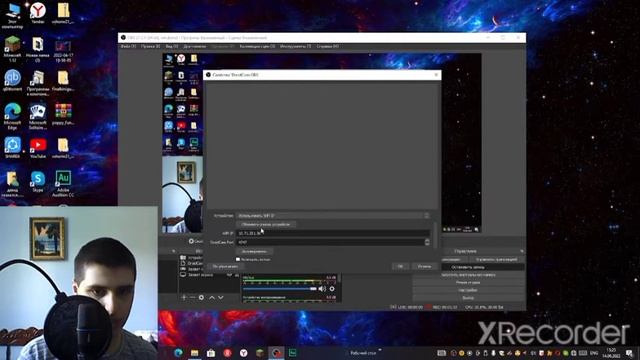Click the vertical scrollbar in the properties dialog
Image resolution: width=640 pixels, height=360 pixels.
[435, 235]
